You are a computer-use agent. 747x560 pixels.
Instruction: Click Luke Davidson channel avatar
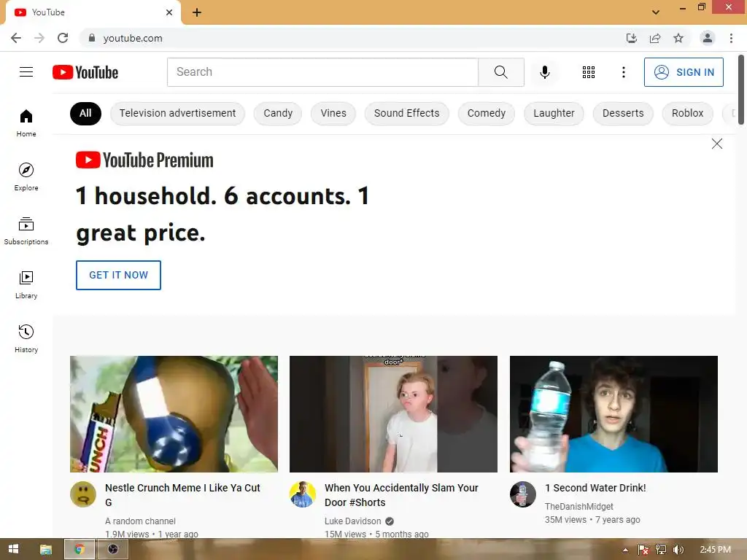(303, 494)
